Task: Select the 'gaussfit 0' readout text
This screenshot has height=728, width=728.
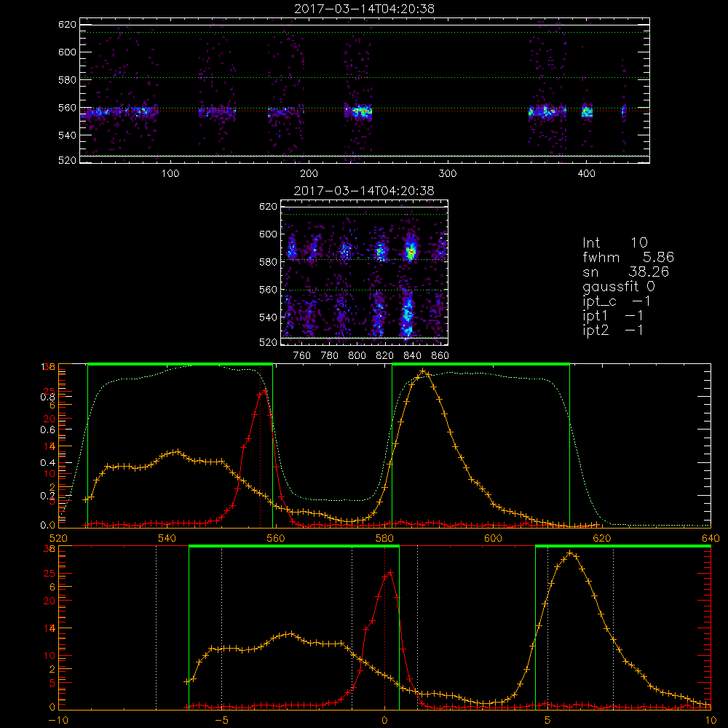Action: (618, 286)
